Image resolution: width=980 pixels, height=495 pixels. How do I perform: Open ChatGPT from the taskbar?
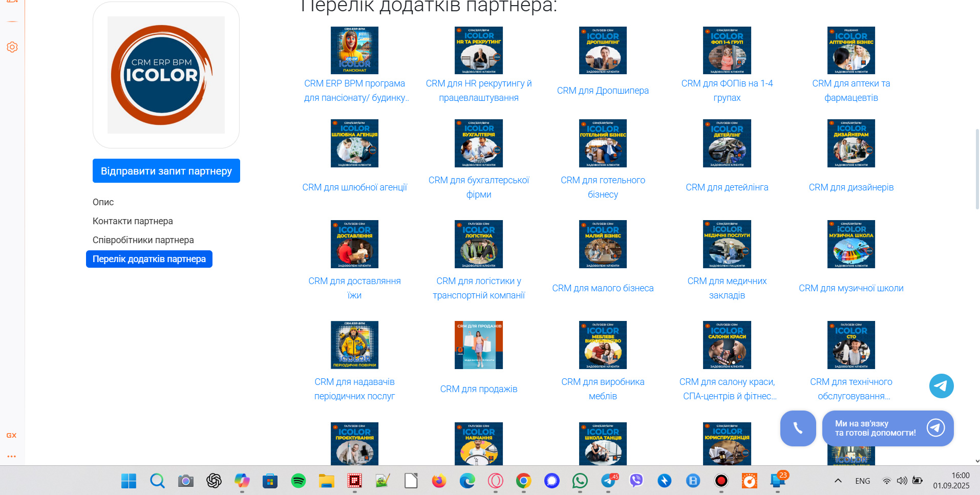[214, 481]
